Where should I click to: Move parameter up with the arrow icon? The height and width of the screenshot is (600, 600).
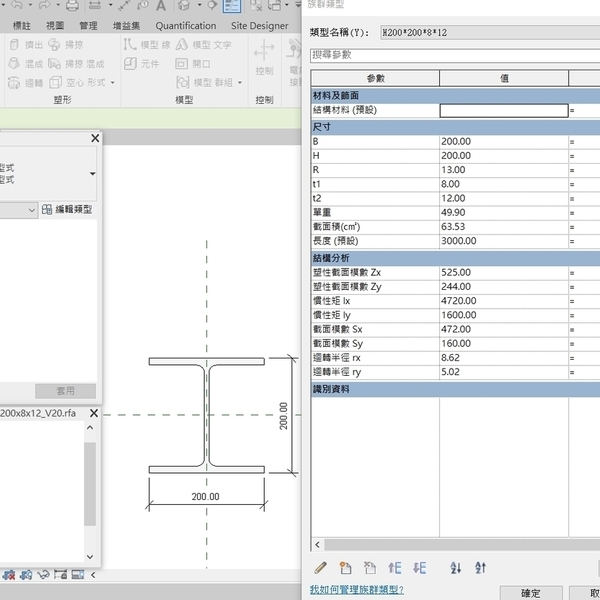pos(395,568)
